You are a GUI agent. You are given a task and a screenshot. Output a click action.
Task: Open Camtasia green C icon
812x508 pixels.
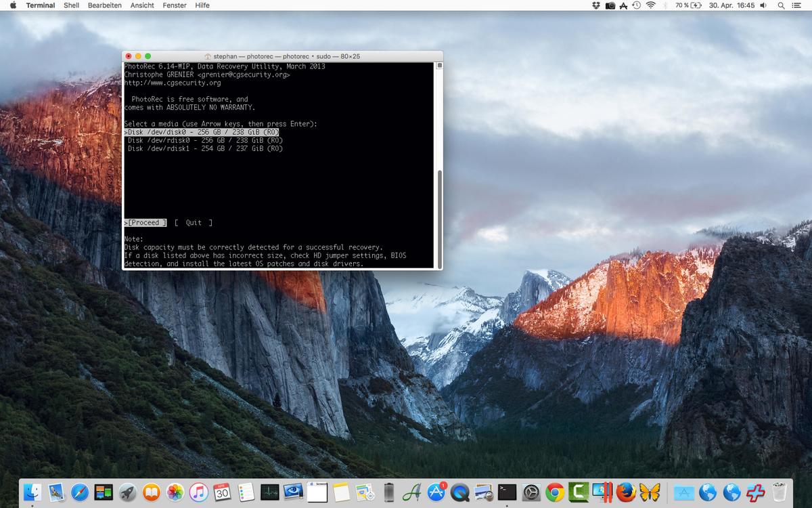[x=579, y=492]
